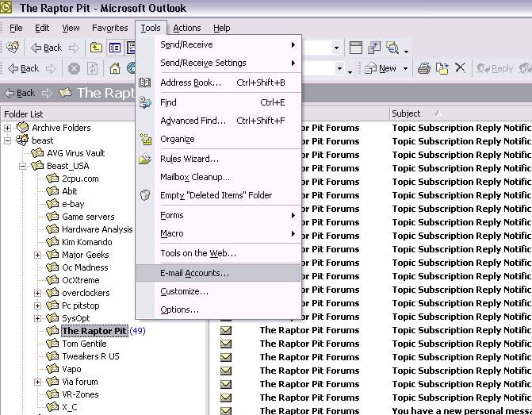Collapse the Beast_USA folder node
This screenshot has height=415, width=532.
click(24, 166)
